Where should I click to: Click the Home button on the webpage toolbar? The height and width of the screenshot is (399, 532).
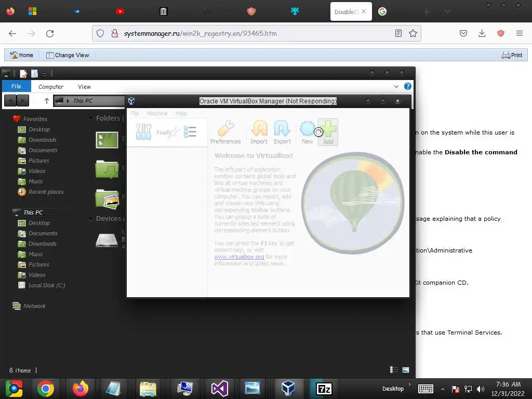coord(22,55)
